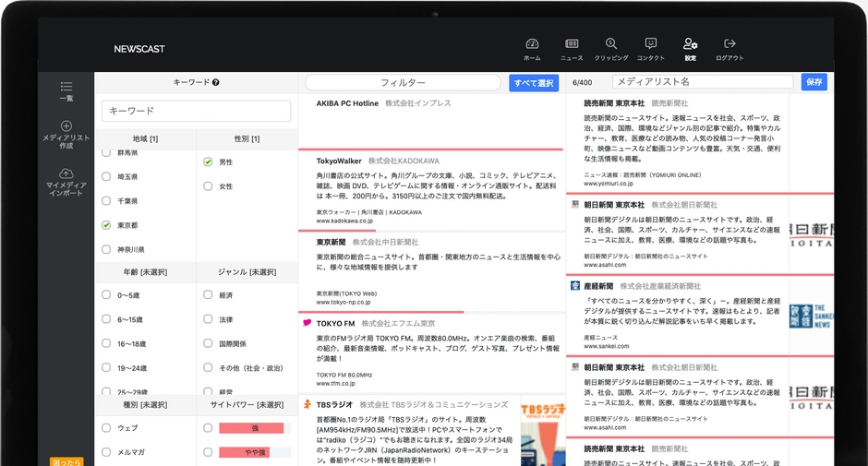Expand the サイトパワー [未選択] section header
The width and height of the screenshot is (868, 466).
click(247, 405)
